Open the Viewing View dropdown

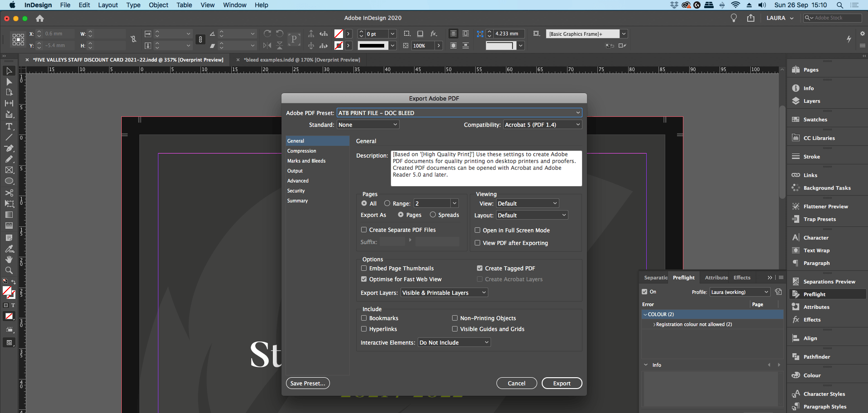pos(528,203)
